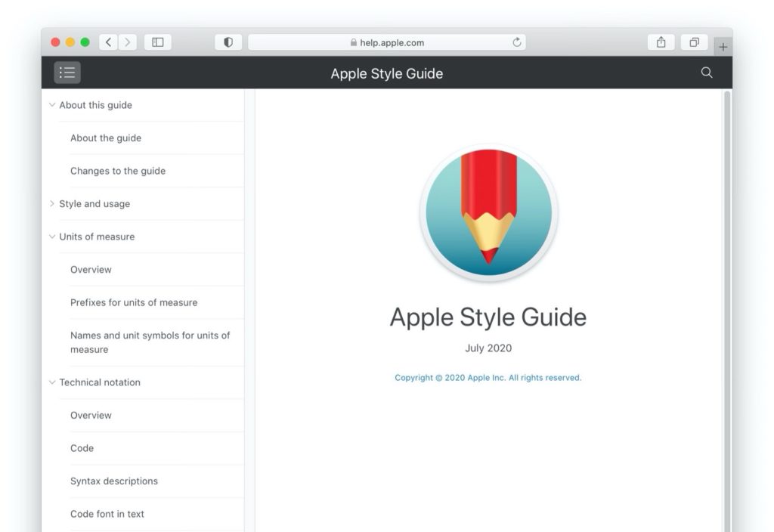Viewport: 774px width, 532px height.
Task: Navigate back using the back arrow
Action: click(107, 42)
